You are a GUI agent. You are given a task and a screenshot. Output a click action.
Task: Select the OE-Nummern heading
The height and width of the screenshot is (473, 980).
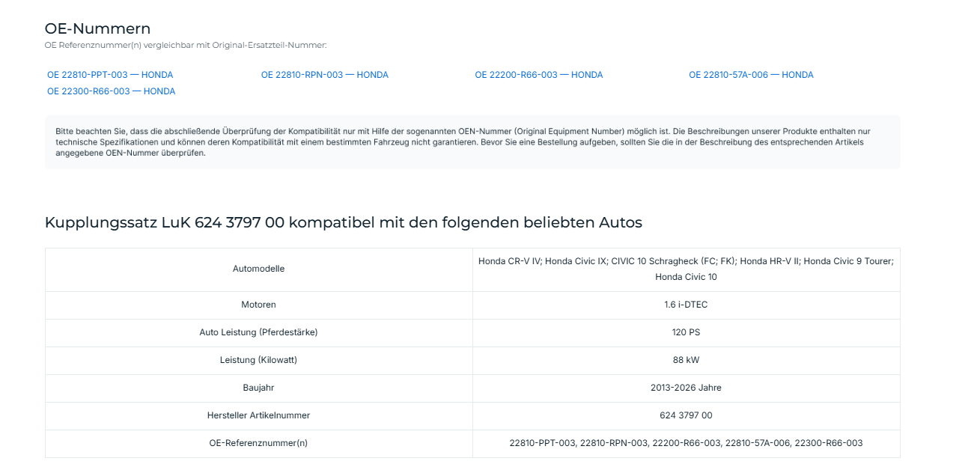tap(98, 28)
